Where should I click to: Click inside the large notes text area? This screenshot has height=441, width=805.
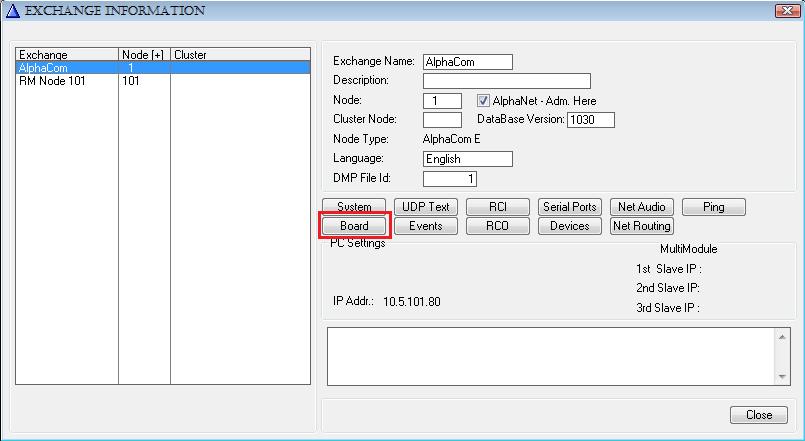[551, 356]
